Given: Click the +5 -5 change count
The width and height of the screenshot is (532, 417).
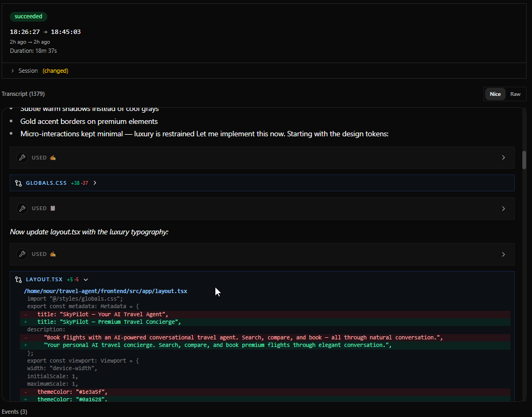Looking at the screenshot, I should (73, 280).
